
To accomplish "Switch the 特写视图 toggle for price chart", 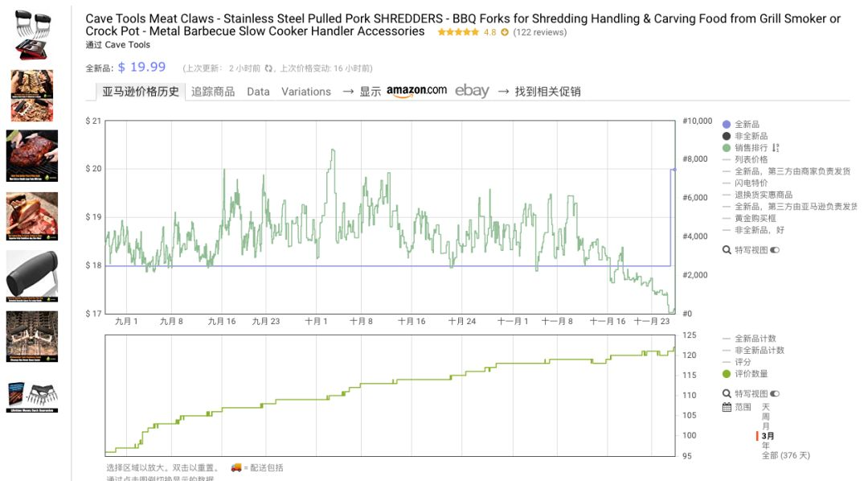I will (x=775, y=250).
